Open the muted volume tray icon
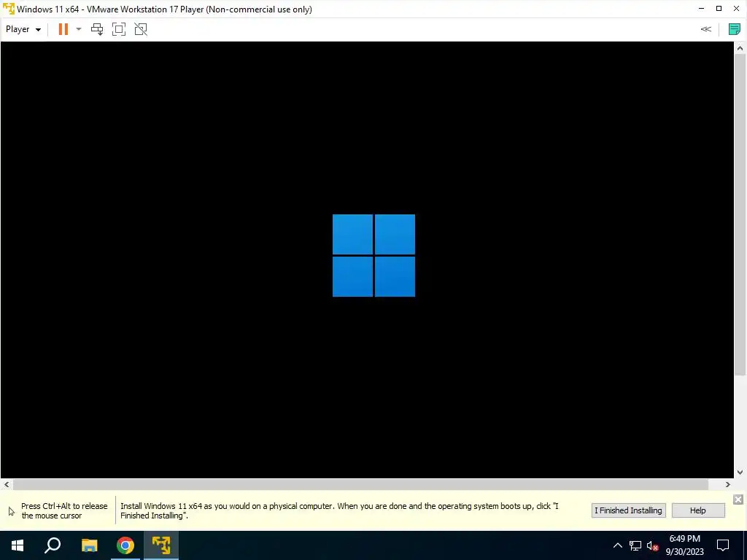Viewport: 747px width, 560px height. click(x=652, y=545)
